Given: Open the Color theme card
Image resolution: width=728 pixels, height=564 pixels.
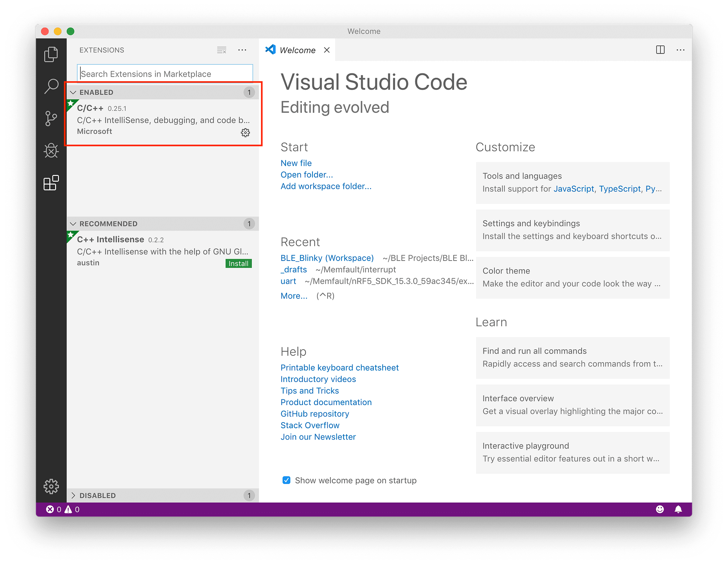Looking at the screenshot, I should 573,278.
